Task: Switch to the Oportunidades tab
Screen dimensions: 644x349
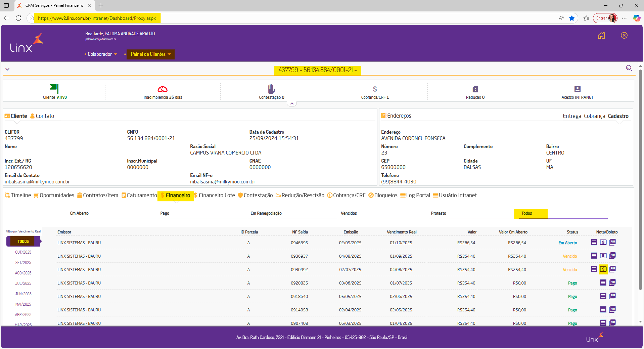Action: 54,195
